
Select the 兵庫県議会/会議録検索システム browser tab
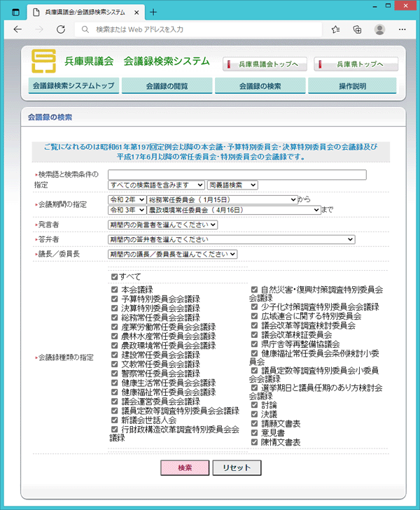coord(85,13)
